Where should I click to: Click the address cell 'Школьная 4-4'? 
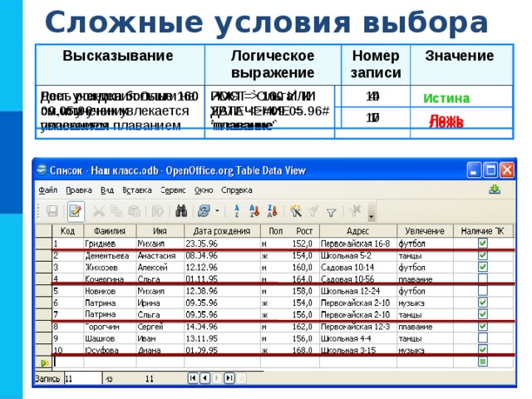(x=358, y=338)
